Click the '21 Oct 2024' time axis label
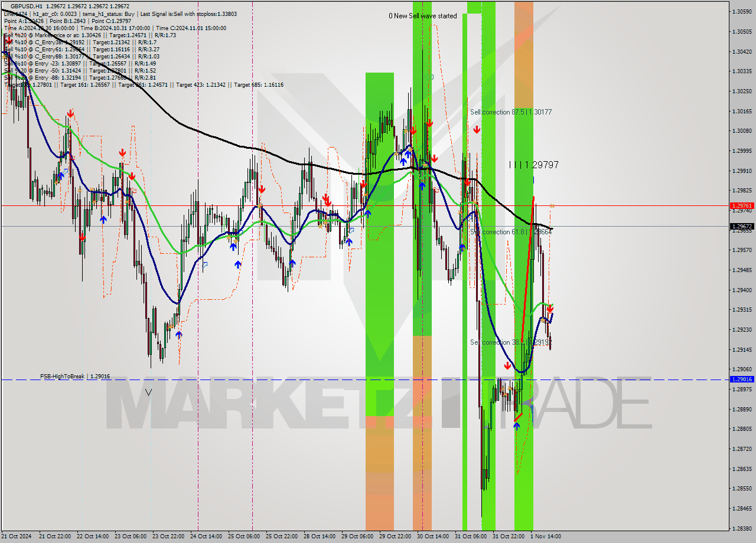 click(x=17, y=537)
